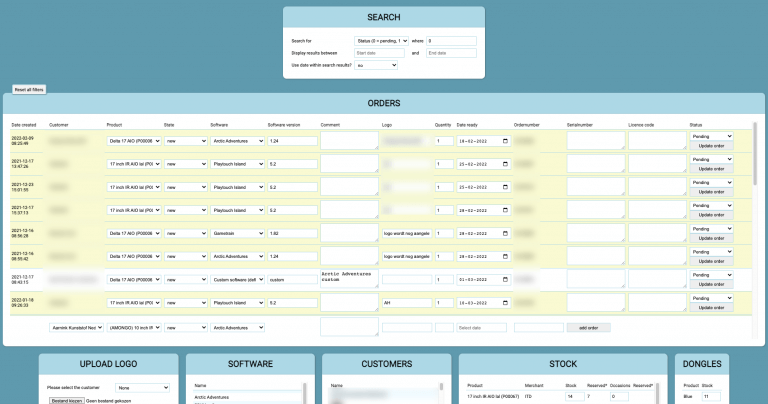The height and width of the screenshot is (404, 768).
Task: Open calendar picker for date 18-02-2022
Action: coord(505,141)
